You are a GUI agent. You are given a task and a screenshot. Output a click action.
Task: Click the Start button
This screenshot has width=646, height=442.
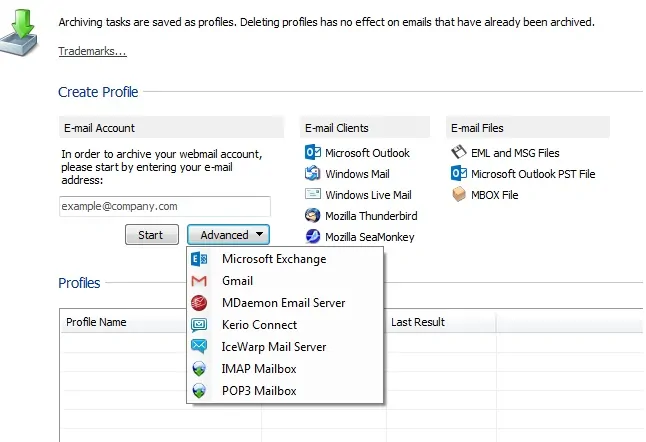point(152,235)
